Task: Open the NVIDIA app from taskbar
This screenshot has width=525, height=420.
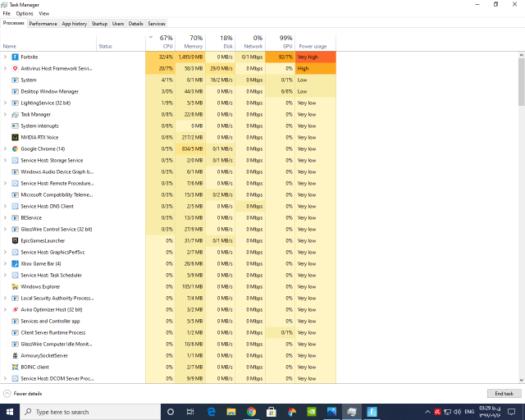Action: point(312,412)
